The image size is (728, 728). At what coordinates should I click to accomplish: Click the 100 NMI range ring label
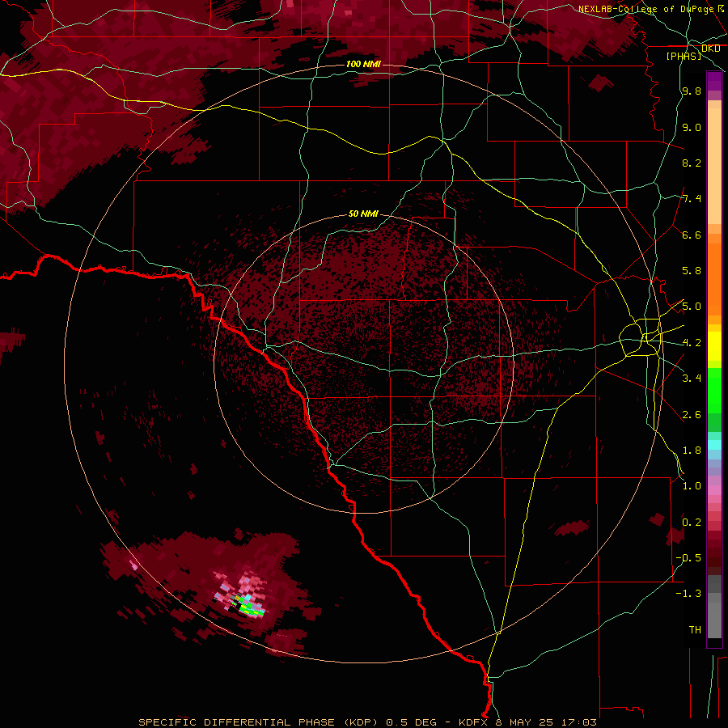point(363,64)
